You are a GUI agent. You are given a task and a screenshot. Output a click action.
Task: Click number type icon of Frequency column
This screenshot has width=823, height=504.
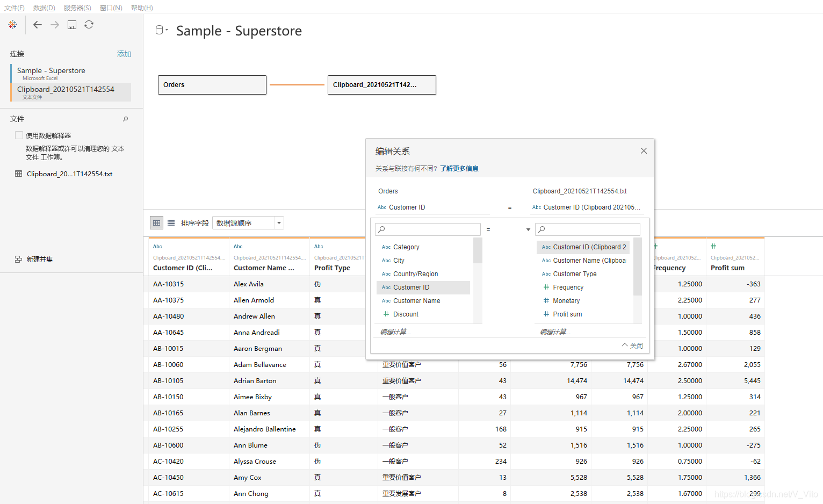tap(655, 246)
